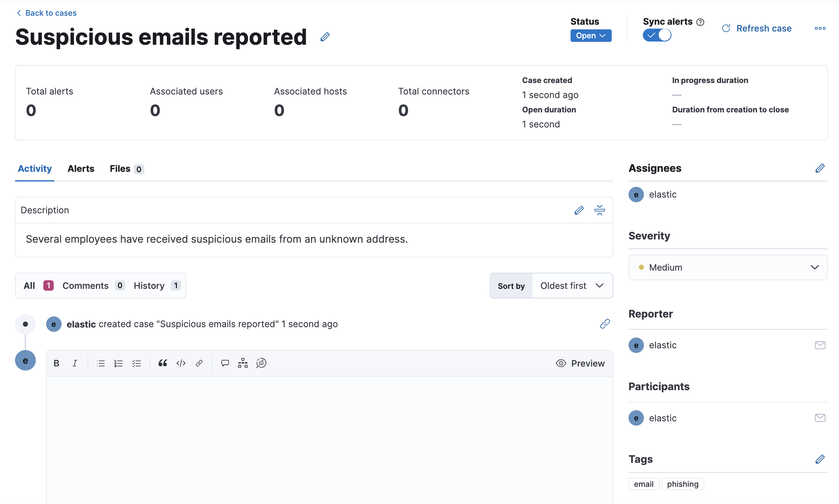Edit assignees with pencil icon
The width and height of the screenshot is (839, 504).
(x=820, y=168)
